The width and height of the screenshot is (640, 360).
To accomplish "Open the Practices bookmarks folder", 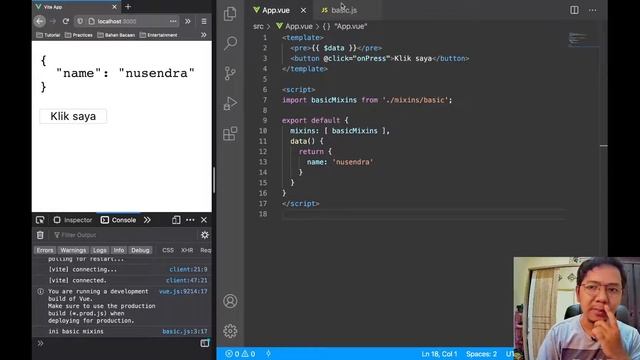I will tap(79, 35).
